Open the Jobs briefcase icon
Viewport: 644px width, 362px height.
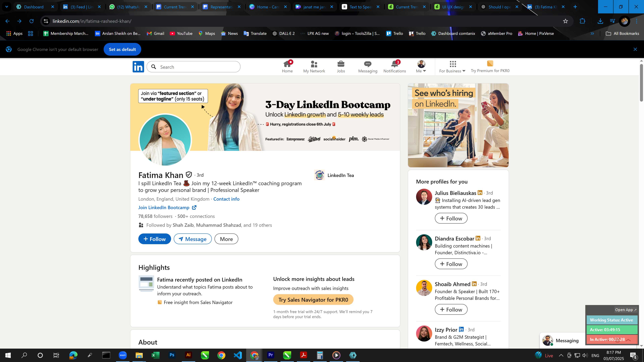point(341,67)
